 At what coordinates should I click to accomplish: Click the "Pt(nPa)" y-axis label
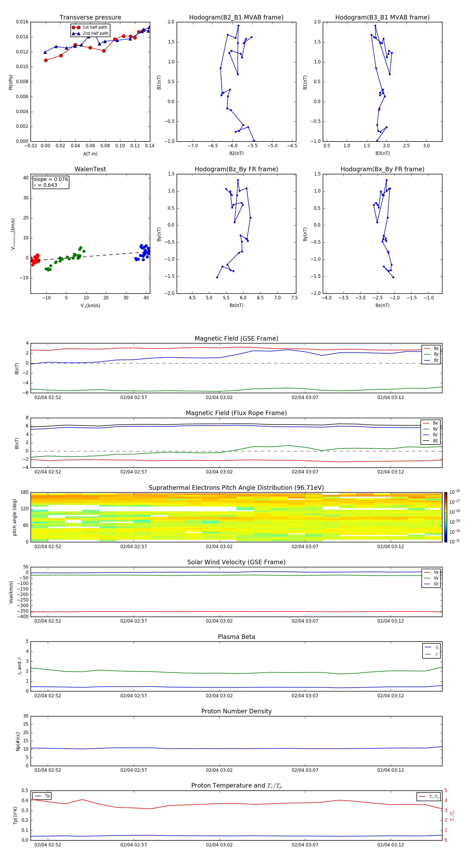[11, 82]
